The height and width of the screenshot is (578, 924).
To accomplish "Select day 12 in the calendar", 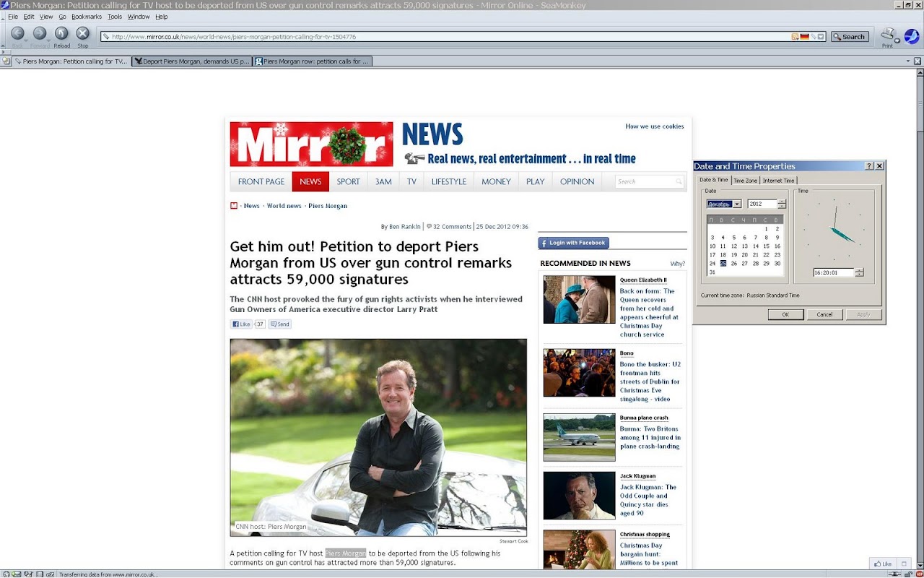I will point(734,246).
